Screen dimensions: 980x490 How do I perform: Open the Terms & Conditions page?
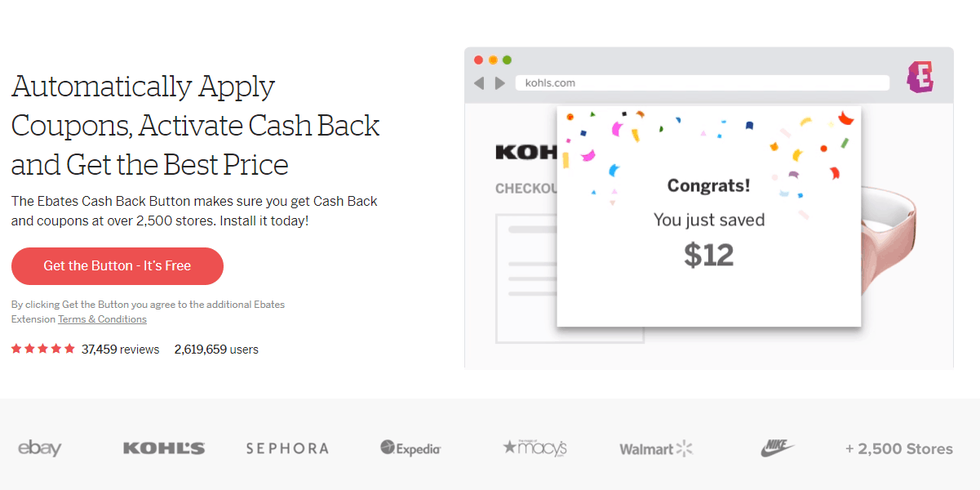(102, 318)
